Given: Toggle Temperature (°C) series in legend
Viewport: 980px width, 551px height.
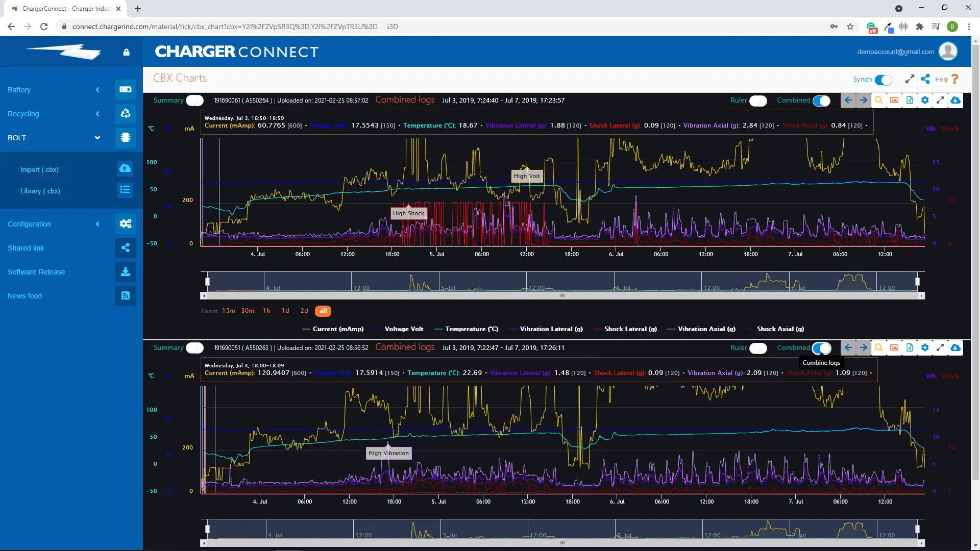Looking at the screenshot, I should point(466,329).
